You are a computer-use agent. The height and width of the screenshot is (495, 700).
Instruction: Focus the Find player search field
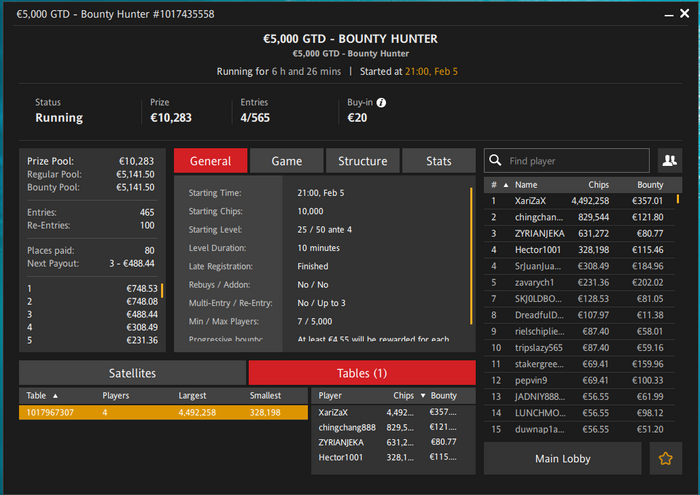[x=567, y=161]
